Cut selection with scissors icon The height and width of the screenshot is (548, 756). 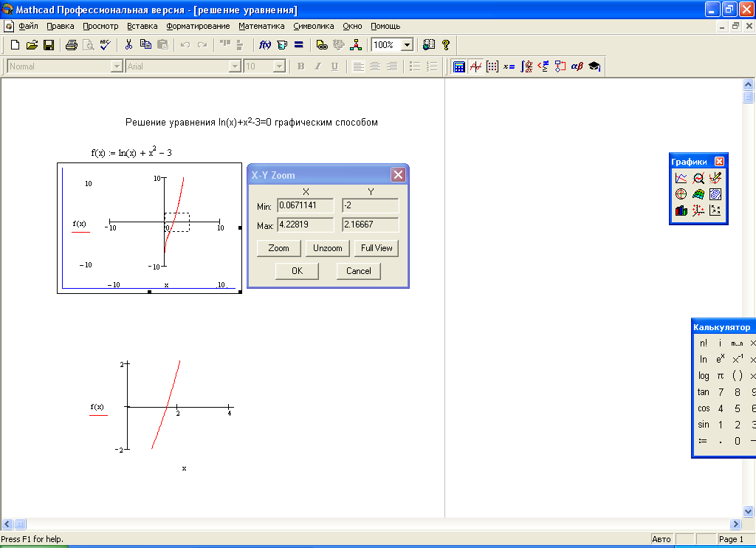tap(128, 45)
